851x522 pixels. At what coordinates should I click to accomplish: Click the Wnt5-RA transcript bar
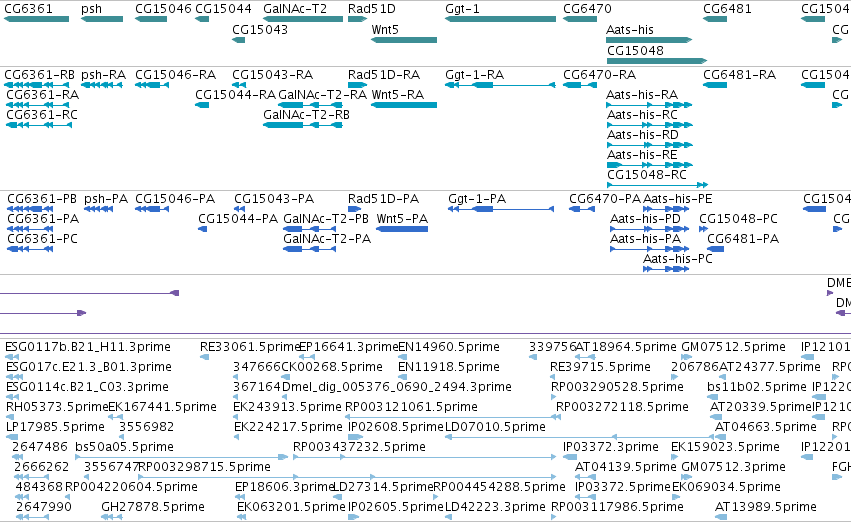click(x=404, y=105)
